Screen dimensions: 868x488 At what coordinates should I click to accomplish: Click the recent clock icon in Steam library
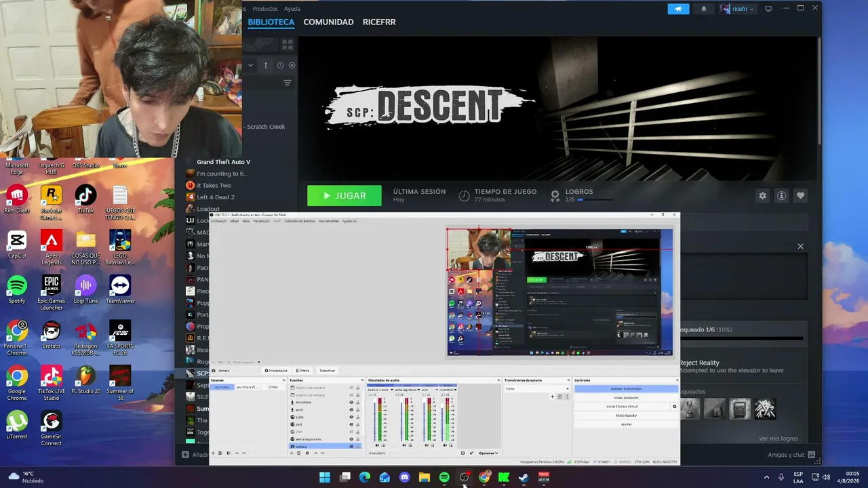[x=280, y=66]
